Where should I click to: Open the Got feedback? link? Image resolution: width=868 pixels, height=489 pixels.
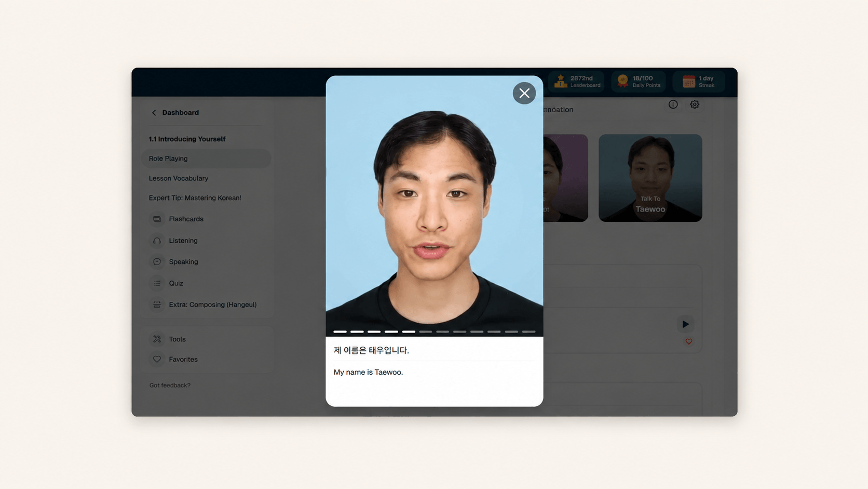(170, 385)
